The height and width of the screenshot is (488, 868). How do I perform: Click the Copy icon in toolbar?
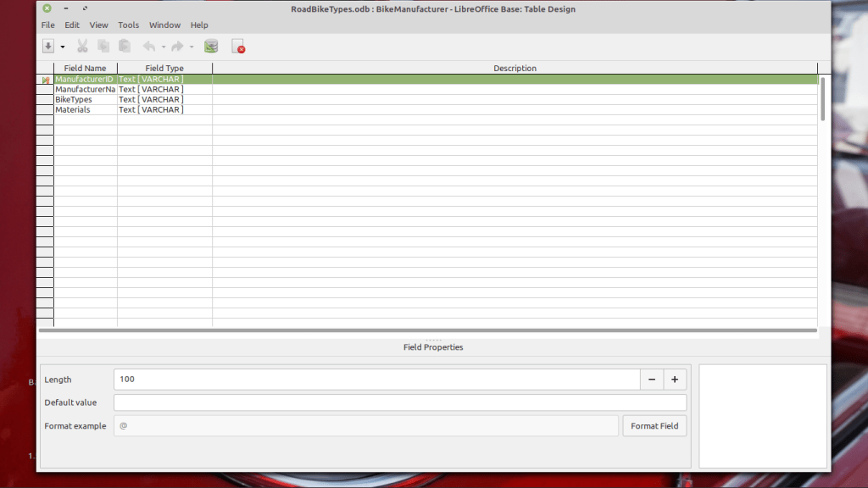pos(103,47)
